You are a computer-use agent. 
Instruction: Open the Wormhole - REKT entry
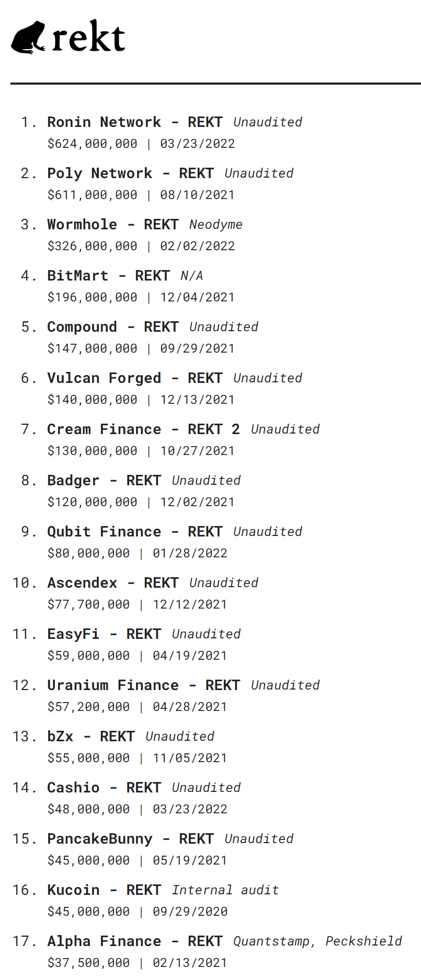point(113,224)
